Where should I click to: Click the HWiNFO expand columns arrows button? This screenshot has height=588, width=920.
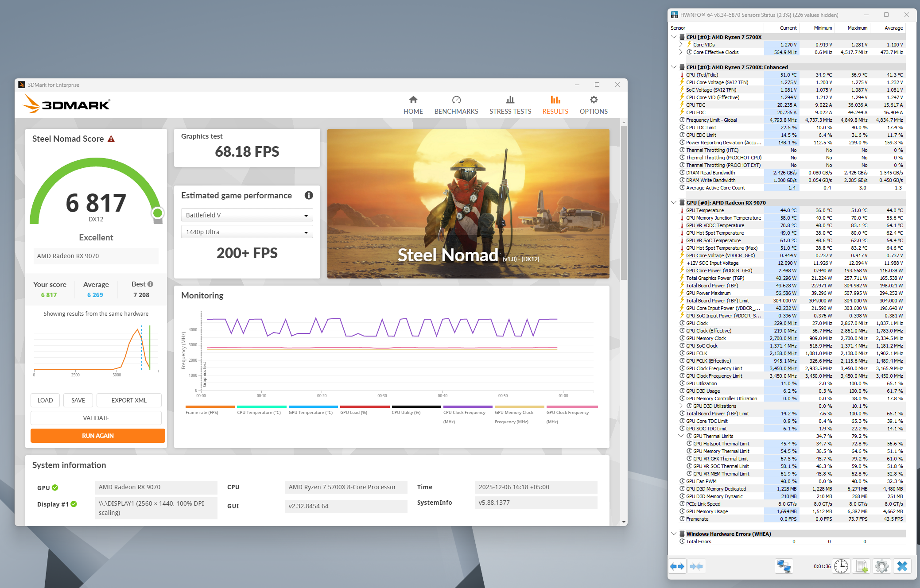pos(677,566)
